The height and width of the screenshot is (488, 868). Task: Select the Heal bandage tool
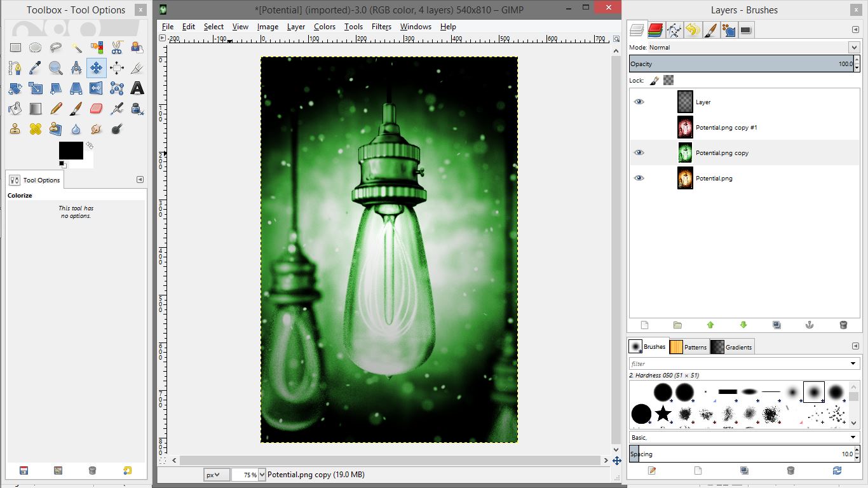[x=36, y=128]
